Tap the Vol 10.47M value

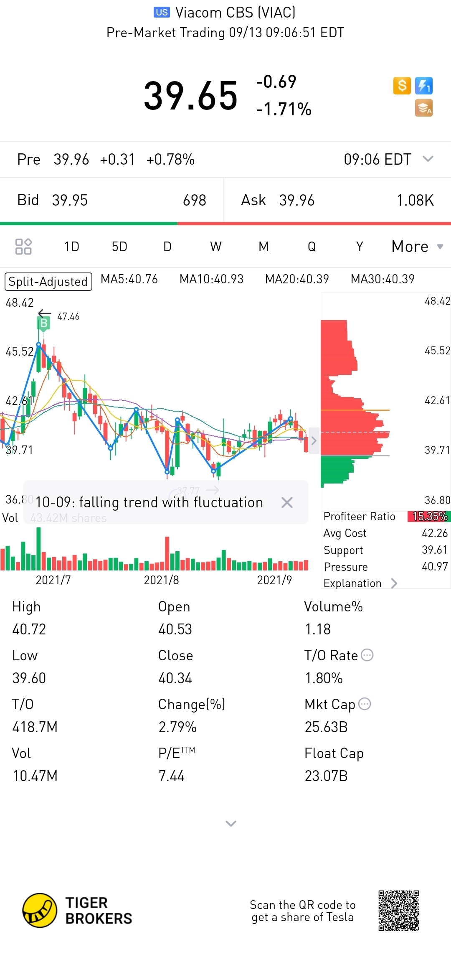click(x=35, y=776)
